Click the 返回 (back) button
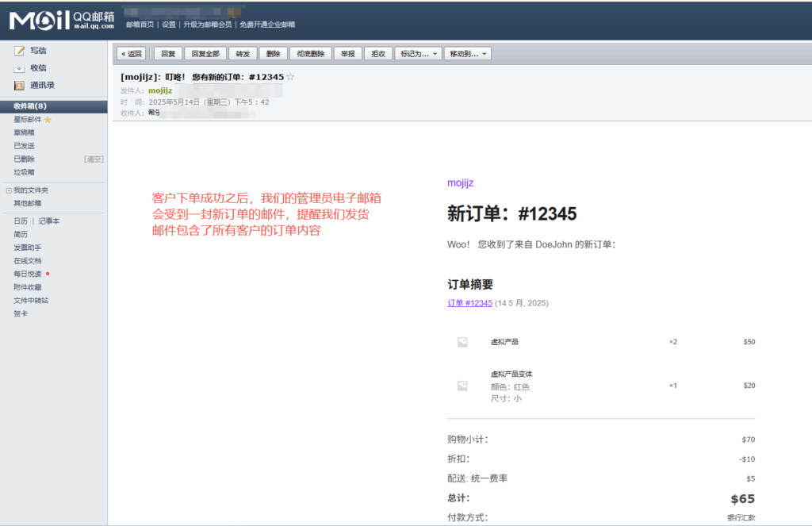This screenshot has height=526, width=812. coord(131,54)
